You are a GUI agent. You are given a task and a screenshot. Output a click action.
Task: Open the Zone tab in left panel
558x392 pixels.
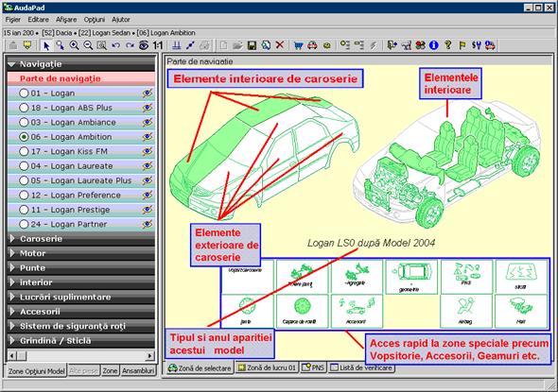coord(110,371)
